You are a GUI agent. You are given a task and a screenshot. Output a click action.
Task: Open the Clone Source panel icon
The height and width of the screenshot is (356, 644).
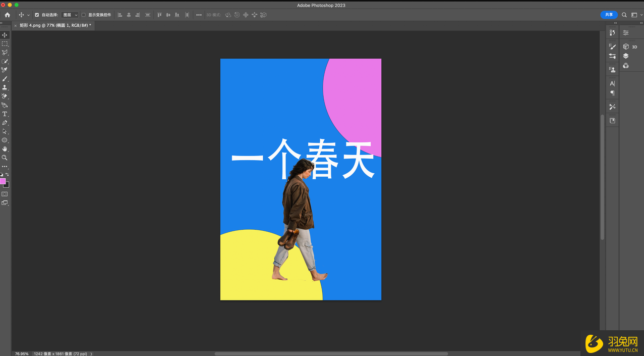pyautogui.click(x=612, y=70)
